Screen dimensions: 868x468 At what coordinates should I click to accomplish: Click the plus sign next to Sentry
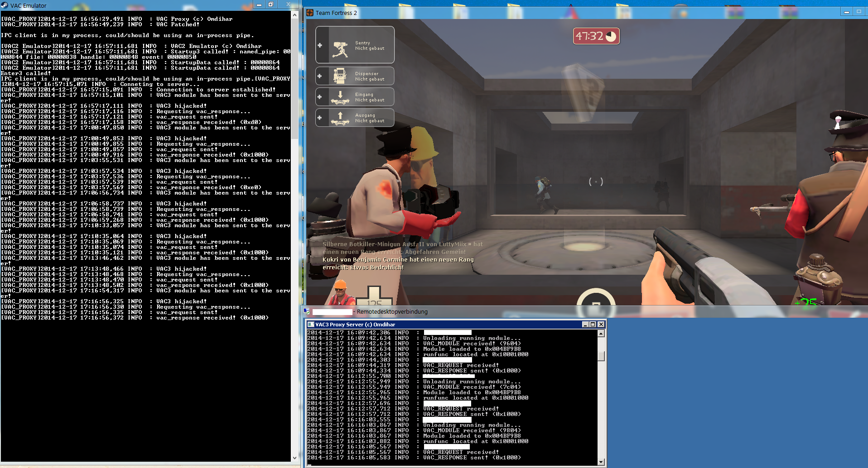pyautogui.click(x=320, y=45)
